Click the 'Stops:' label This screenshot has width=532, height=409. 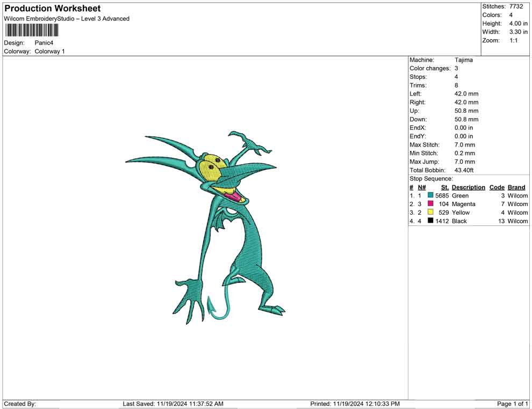coord(418,77)
